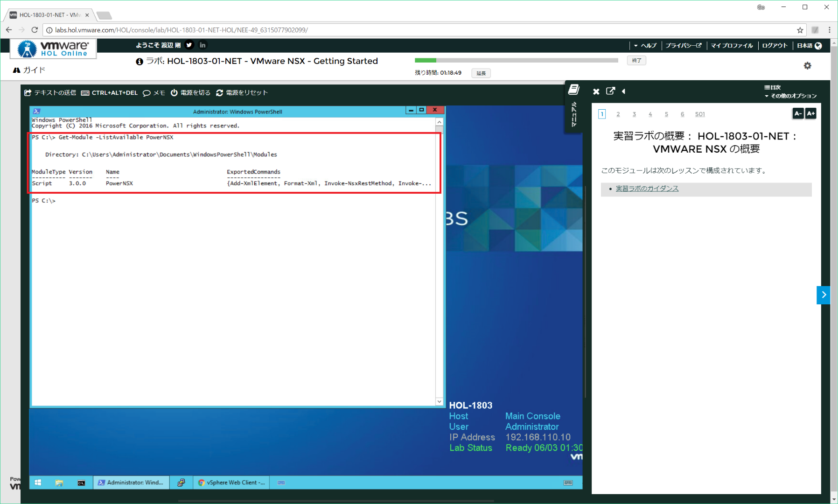Image resolution: width=838 pixels, height=504 pixels.
Task: Click VMware HOL Online logo
Action: tap(53, 49)
